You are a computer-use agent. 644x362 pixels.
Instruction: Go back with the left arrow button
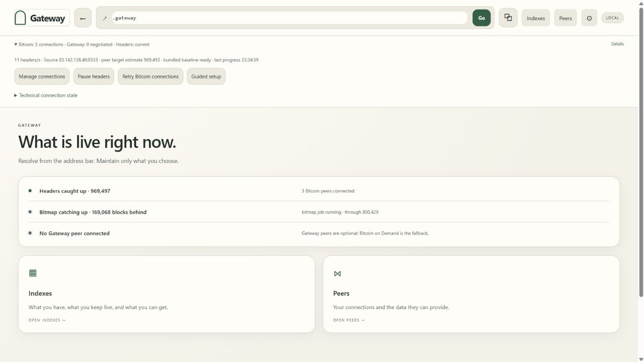83,18
